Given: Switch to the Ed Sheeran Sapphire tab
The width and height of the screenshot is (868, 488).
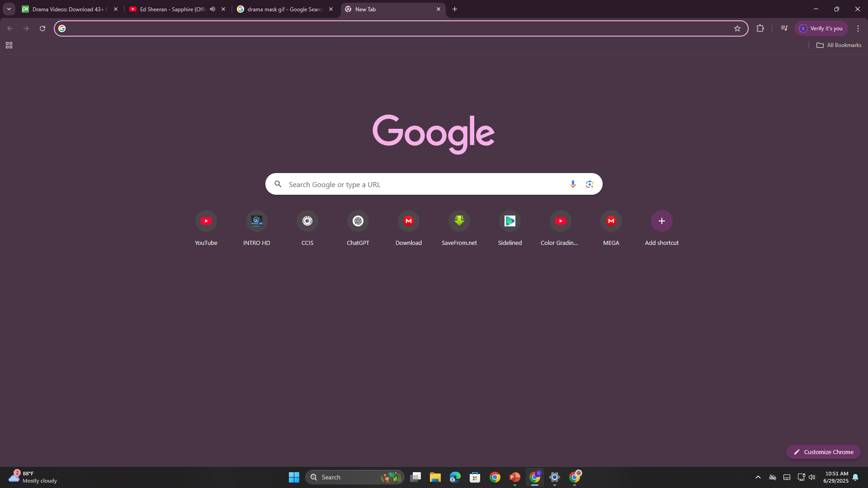Looking at the screenshot, I should 178,9.
